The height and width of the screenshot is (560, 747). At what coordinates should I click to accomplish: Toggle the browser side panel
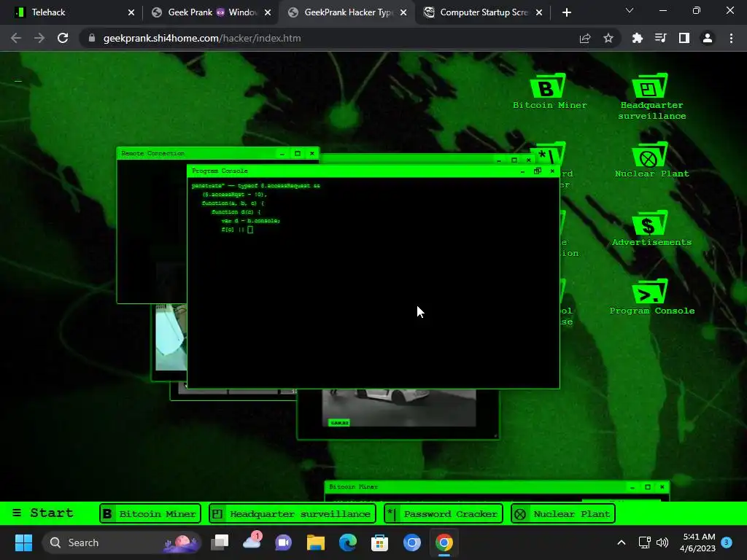tap(684, 38)
